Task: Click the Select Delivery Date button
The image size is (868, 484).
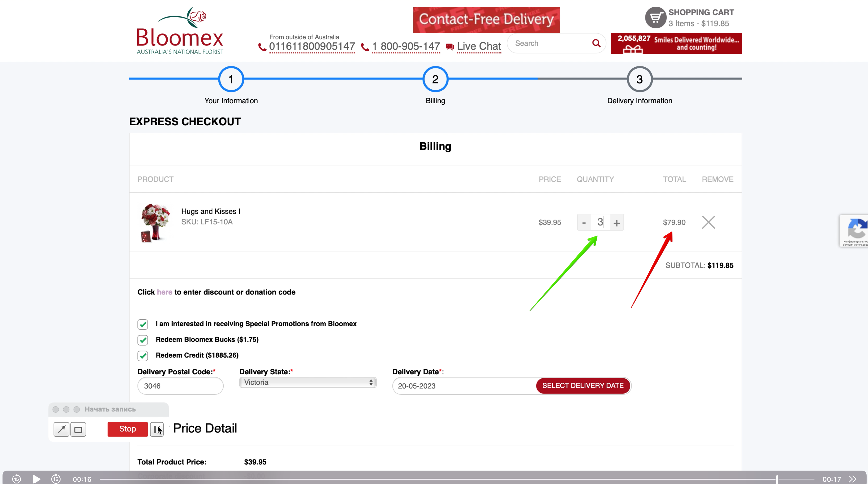Action: pos(583,385)
